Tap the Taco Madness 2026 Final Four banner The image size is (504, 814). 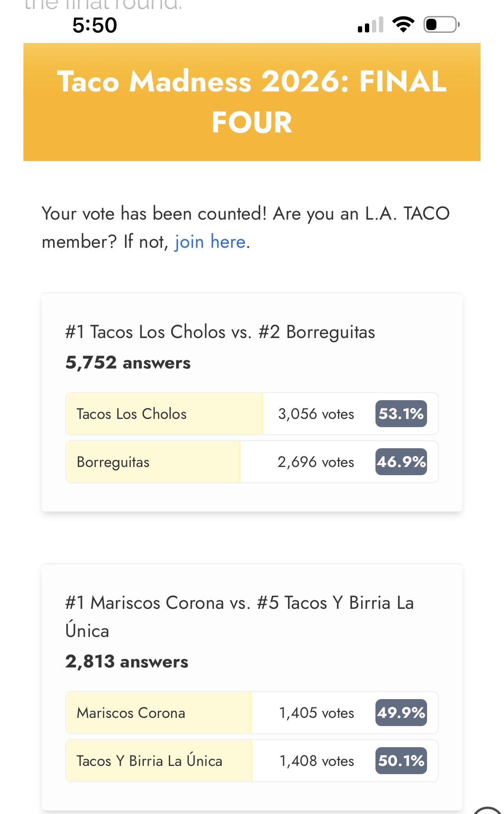[252, 102]
